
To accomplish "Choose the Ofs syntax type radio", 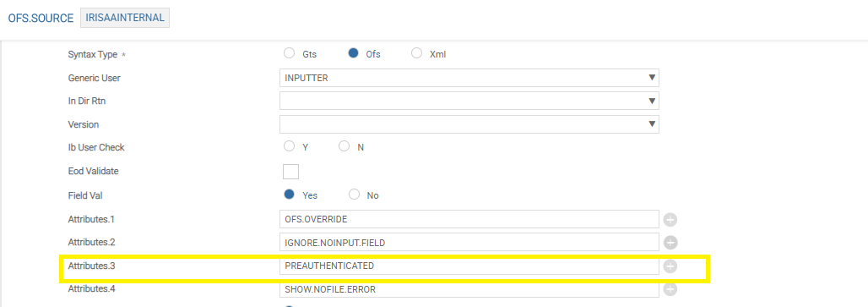I will pyautogui.click(x=353, y=54).
